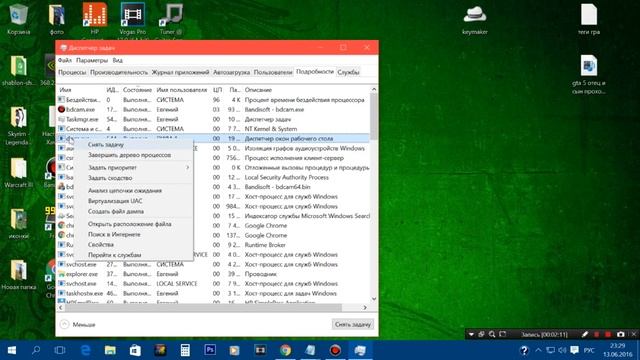Choose Перейти к службам entry
640x360 pixels.
click(134, 255)
